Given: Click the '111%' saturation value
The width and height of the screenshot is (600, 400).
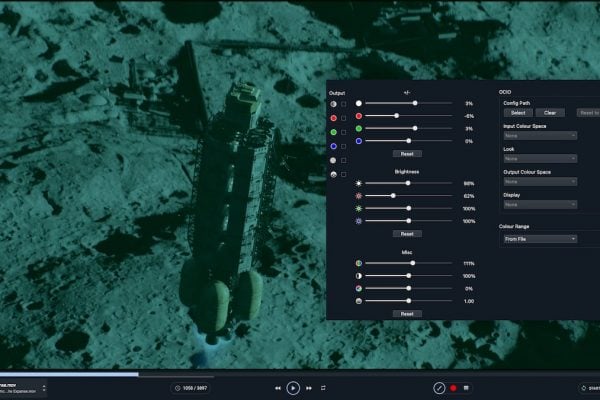Looking at the screenshot, I should (x=469, y=263).
